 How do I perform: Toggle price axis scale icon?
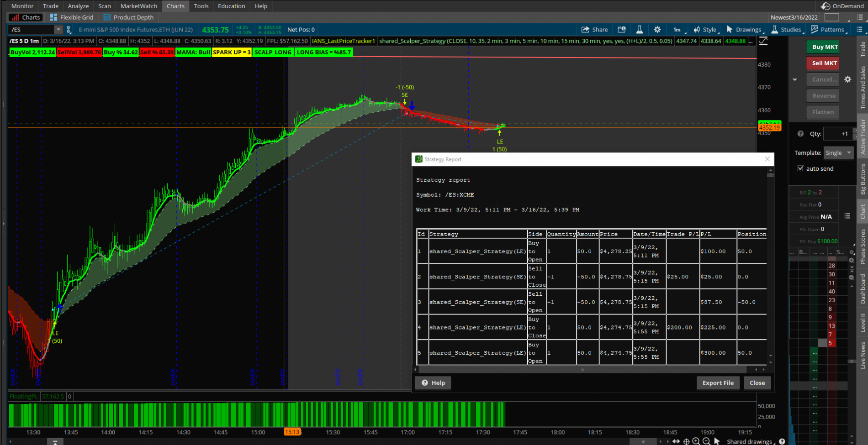[763, 41]
